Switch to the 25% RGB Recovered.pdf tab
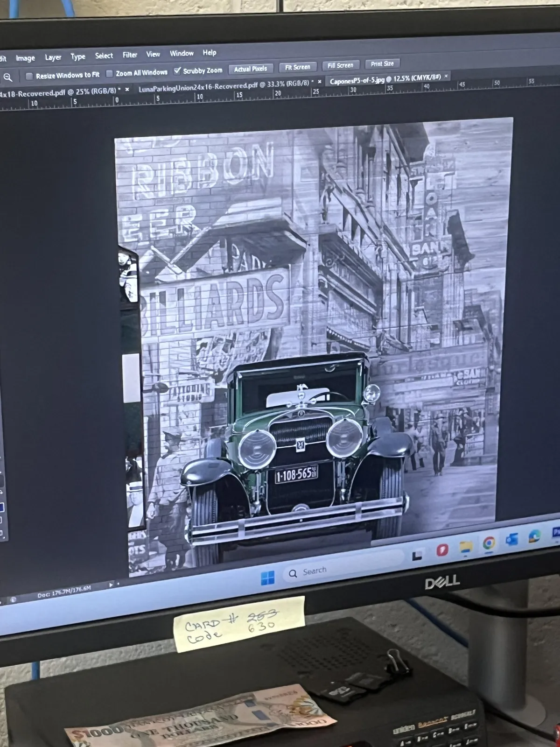This screenshot has width=560, height=747. pos(60,92)
